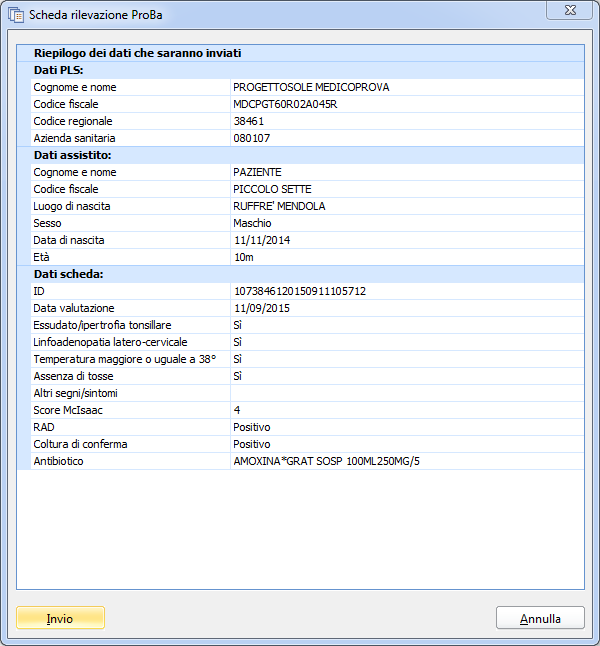The image size is (600, 646).
Task: Click the 'Azienda sanitaria' row label
Action: tap(74, 138)
